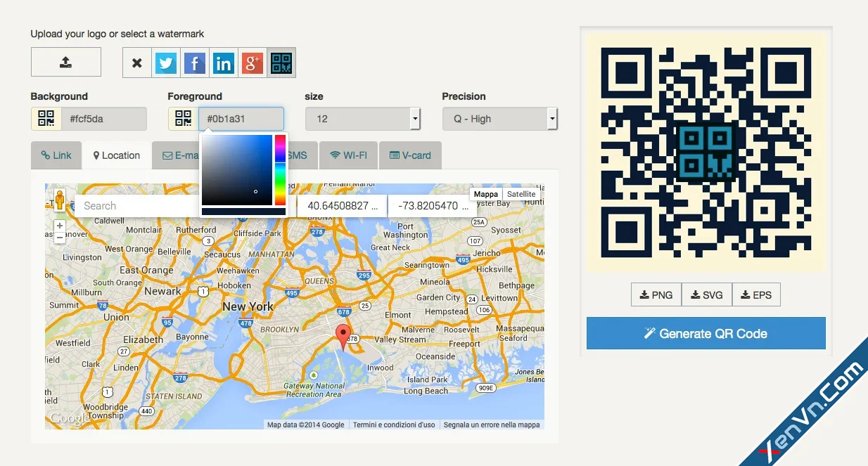
Task: Download the QR code as SVG
Action: click(706, 295)
